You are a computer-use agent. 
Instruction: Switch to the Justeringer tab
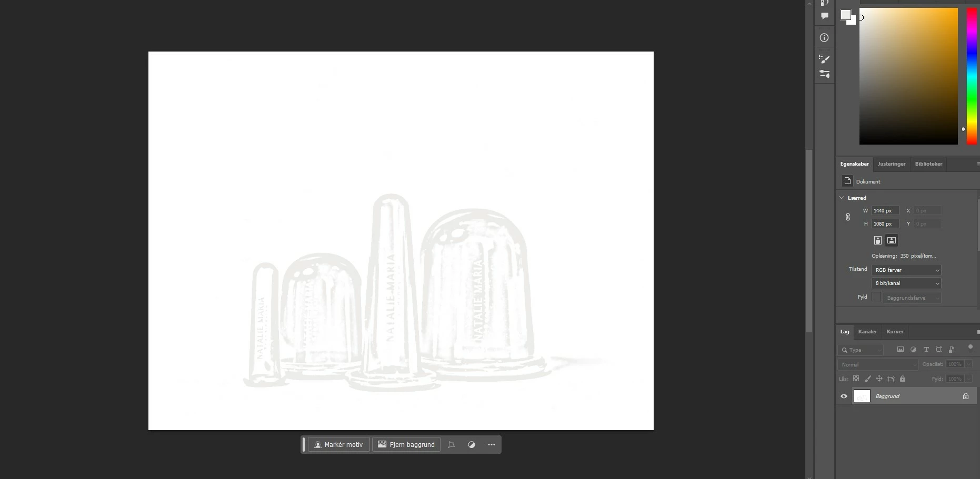(x=892, y=164)
